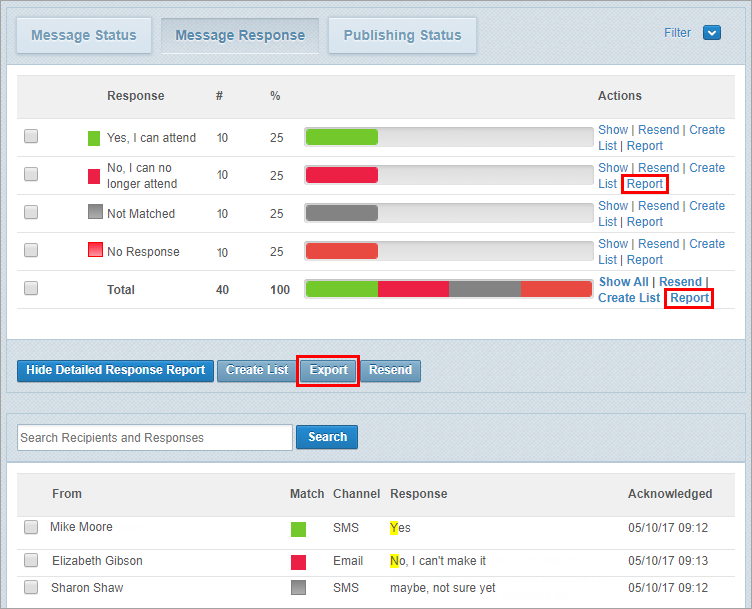Viewport: 752px width, 609px height.
Task: Show responses for Yes, I can attend
Action: (612, 130)
